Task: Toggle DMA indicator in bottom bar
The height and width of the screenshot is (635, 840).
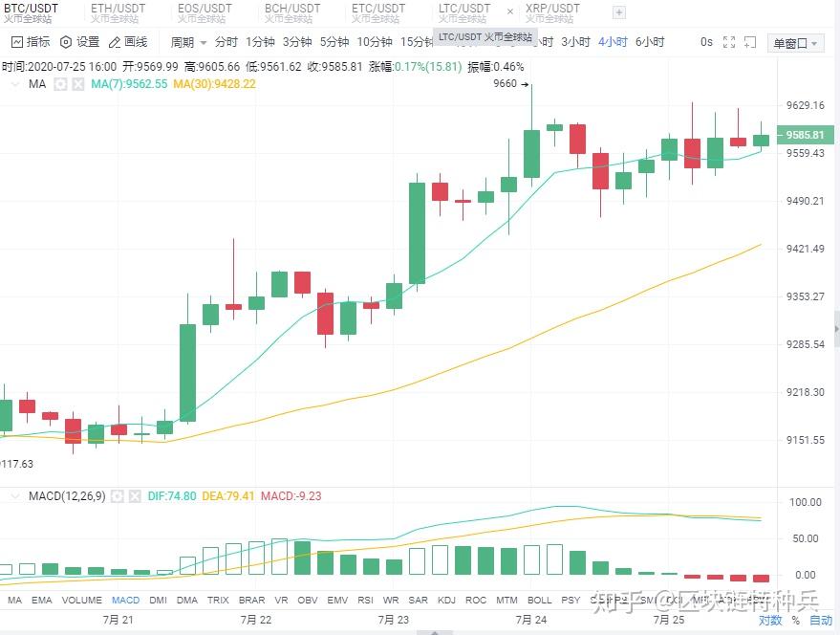Action: (x=187, y=601)
